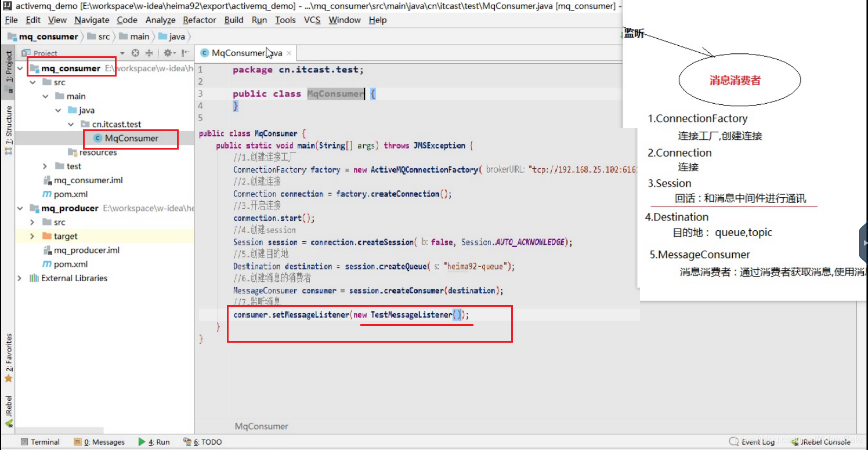Screen dimensions: 868x450
Task: Open the Project panel settings gear
Action: click(x=169, y=53)
